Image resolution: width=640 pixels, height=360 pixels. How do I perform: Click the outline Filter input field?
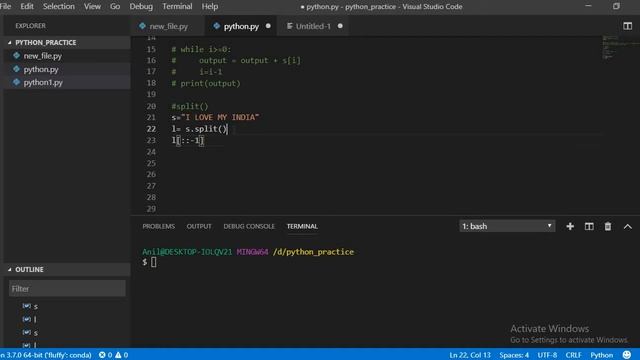click(67, 289)
